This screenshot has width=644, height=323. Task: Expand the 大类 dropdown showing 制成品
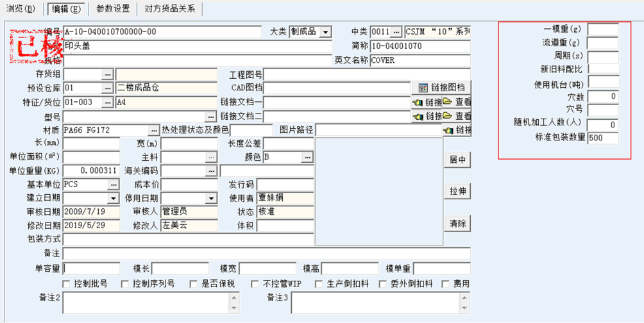pyautogui.click(x=326, y=32)
